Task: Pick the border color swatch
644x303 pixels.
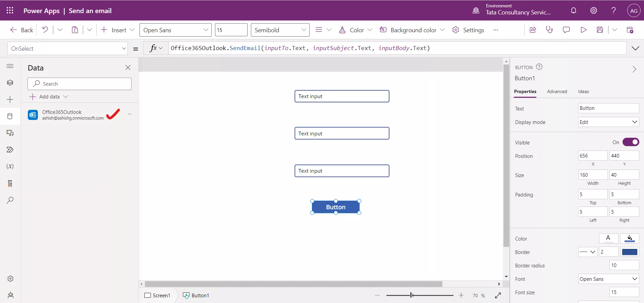Action: (x=630, y=252)
